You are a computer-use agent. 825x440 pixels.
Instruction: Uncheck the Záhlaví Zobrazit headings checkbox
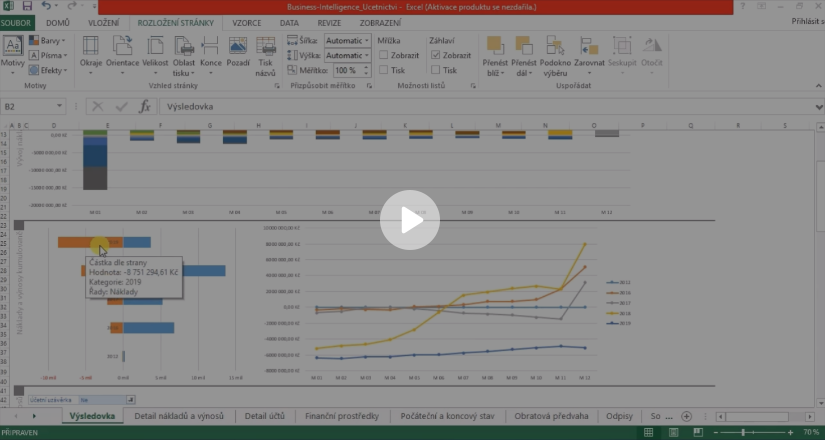[x=436, y=55]
